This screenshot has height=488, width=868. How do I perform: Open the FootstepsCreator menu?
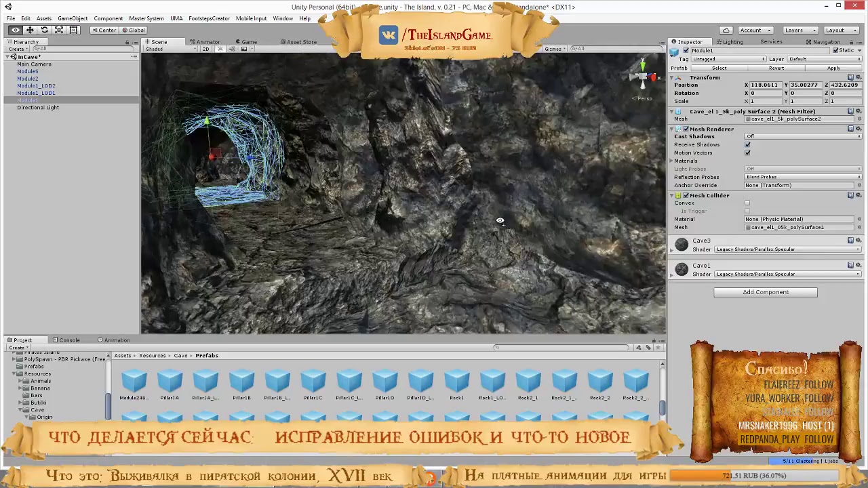point(209,18)
